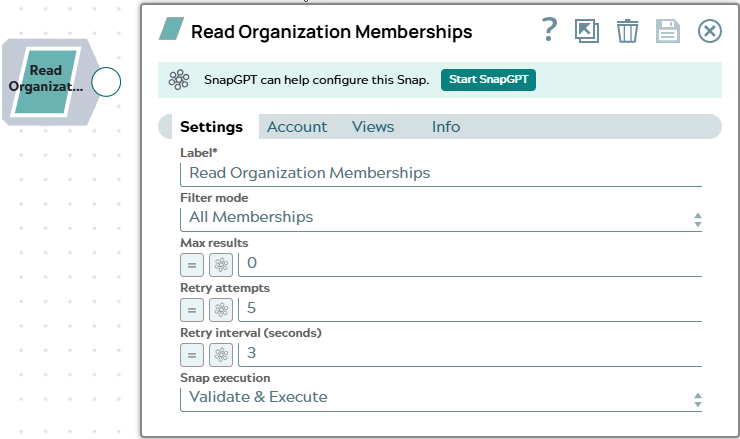Open the Views tab
The width and height of the screenshot is (740, 439).
pyautogui.click(x=373, y=127)
